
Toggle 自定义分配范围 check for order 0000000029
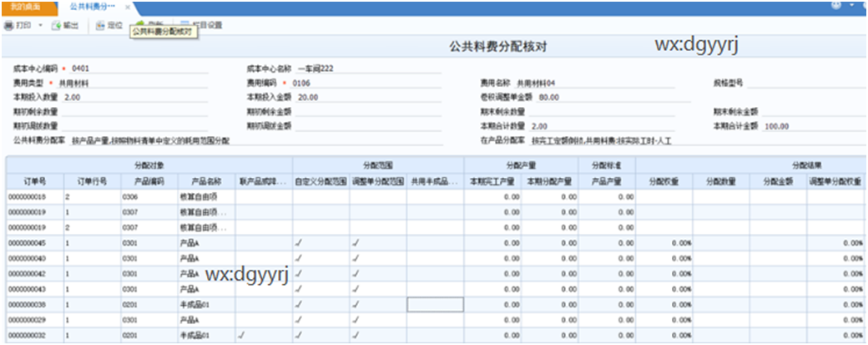pyautogui.click(x=299, y=320)
